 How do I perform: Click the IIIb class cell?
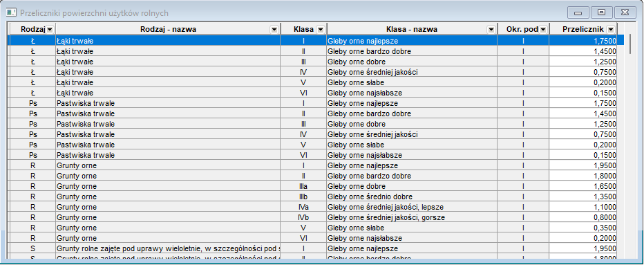tap(303, 197)
